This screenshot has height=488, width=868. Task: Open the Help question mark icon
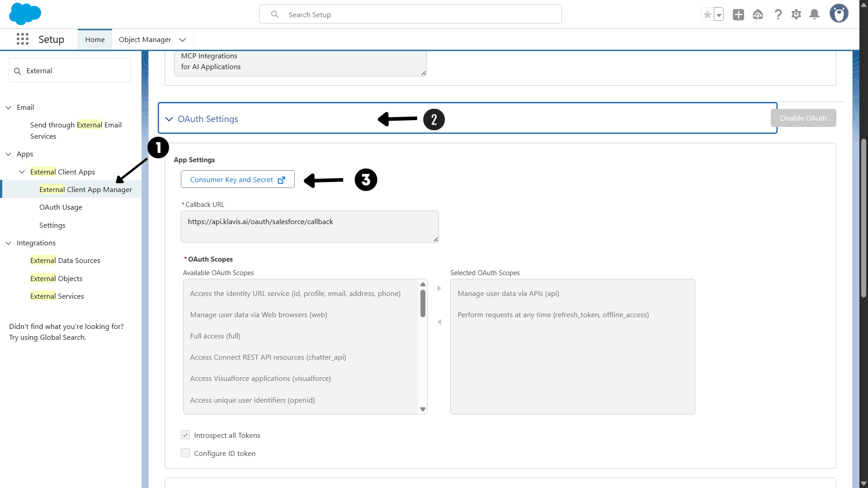tap(778, 14)
